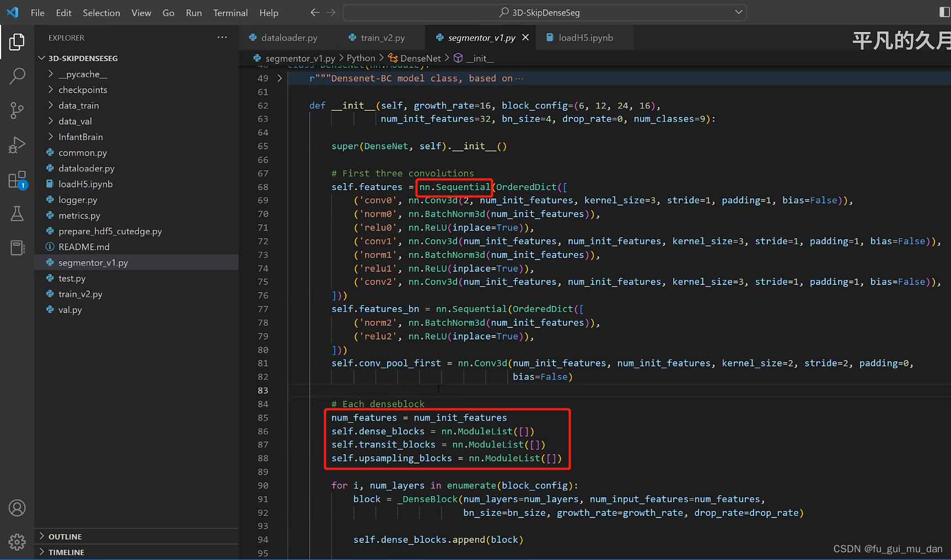Screen dimensions: 951x560
Task: Switch to the train_v2.py tab
Action: (x=383, y=37)
